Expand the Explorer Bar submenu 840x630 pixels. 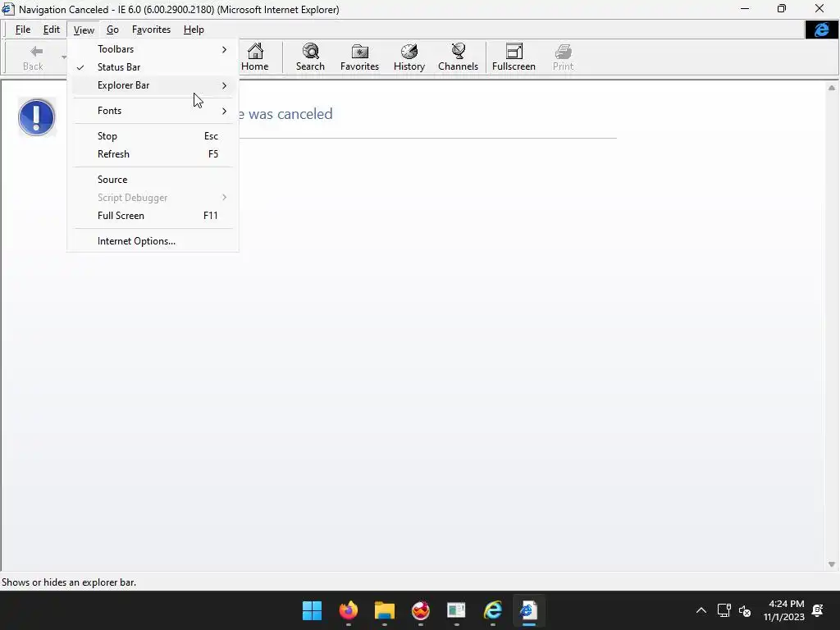coord(153,85)
